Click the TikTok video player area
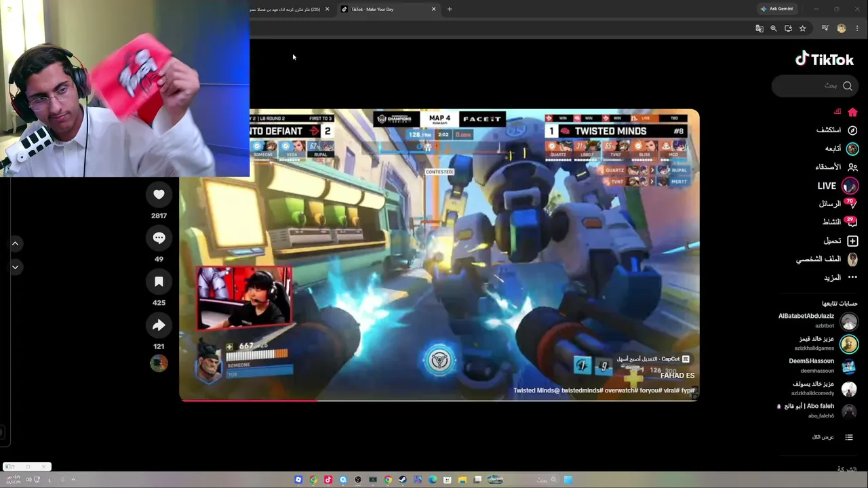Screen dimensions: 868x488 [439, 255]
